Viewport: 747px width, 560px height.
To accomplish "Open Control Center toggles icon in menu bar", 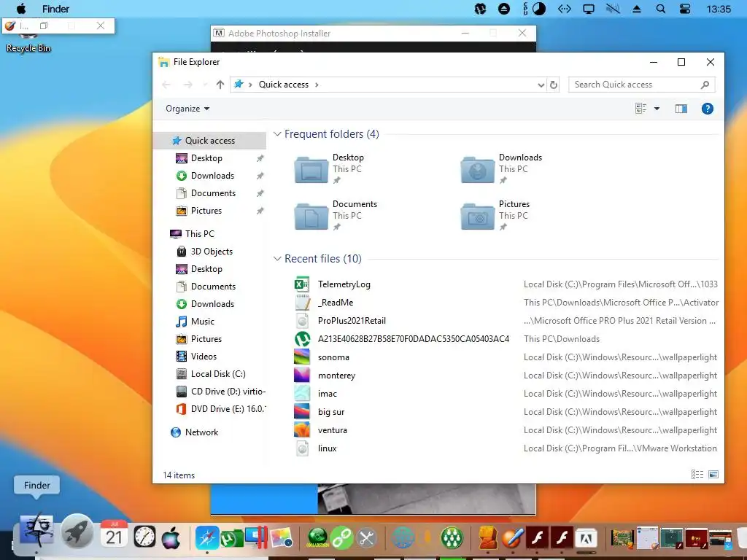I will tap(684, 9).
